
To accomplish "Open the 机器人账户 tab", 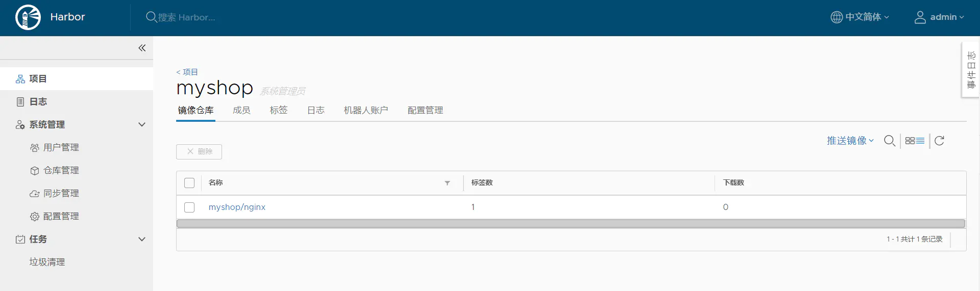I will click(x=366, y=110).
